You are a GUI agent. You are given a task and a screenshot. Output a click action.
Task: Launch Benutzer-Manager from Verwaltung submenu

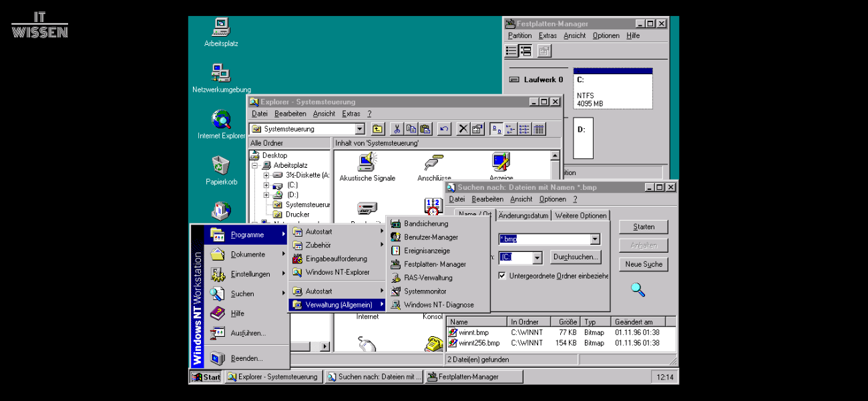(x=438, y=237)
